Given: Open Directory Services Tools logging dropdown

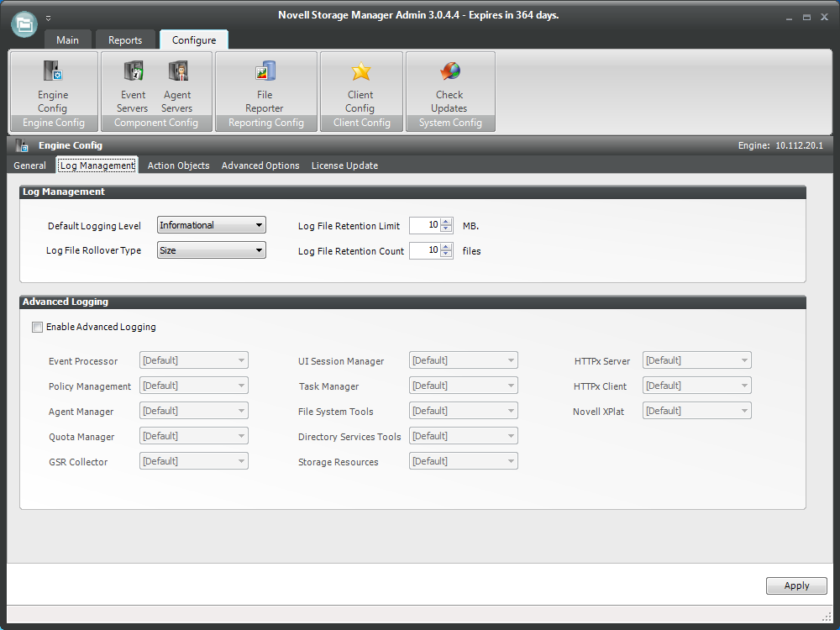Looking at the screenshot, I should click(x=464, y=436).
